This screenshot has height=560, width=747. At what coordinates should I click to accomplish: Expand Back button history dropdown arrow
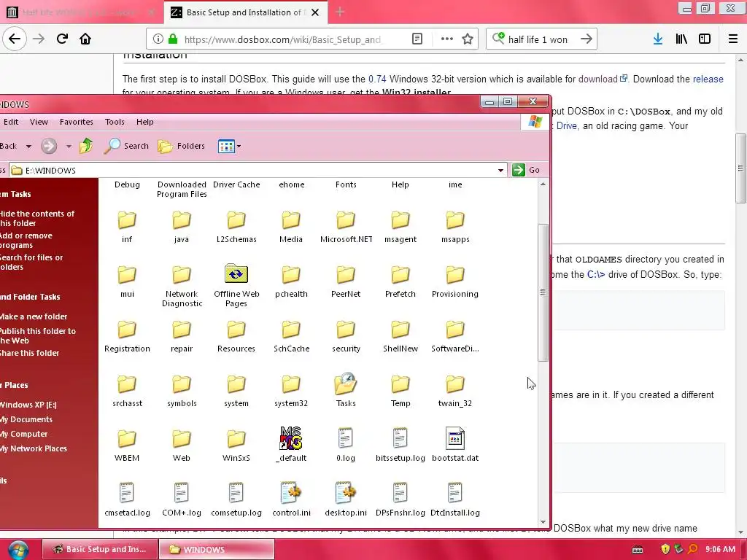[x=28, y=146]
